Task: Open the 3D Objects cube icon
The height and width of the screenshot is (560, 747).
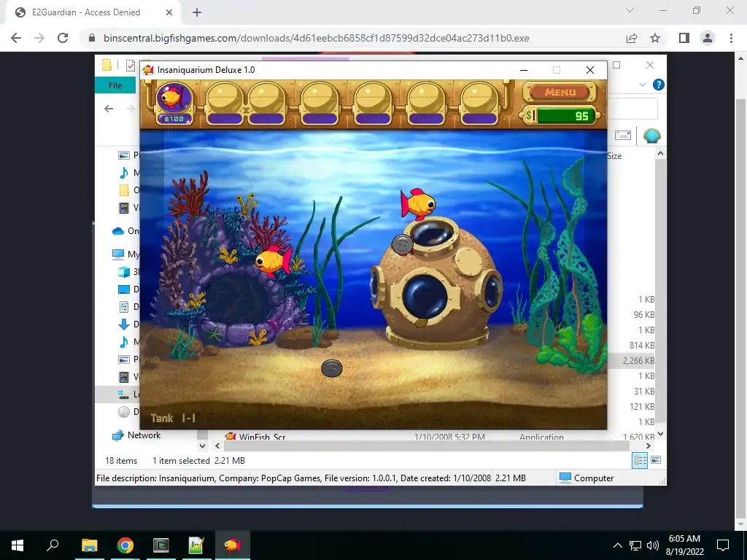Action: pyautogui.click(x=124, y=271)
